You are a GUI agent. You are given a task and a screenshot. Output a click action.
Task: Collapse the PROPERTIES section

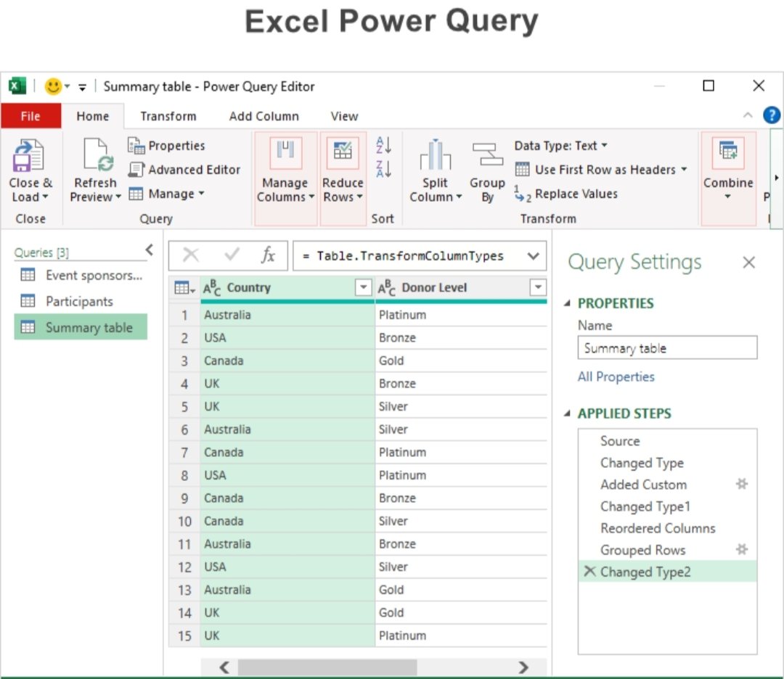(x=567, y=303)
